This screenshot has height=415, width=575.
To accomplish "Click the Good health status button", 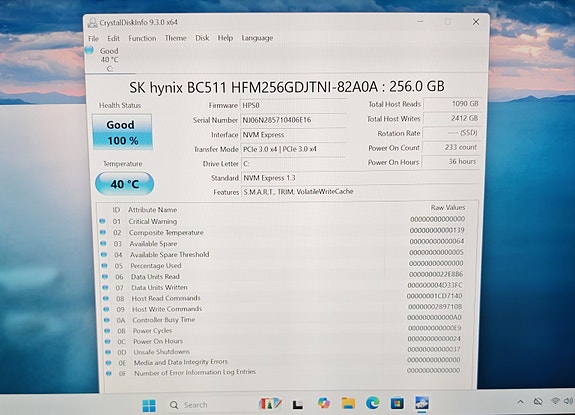I will (x=122, y=132).
